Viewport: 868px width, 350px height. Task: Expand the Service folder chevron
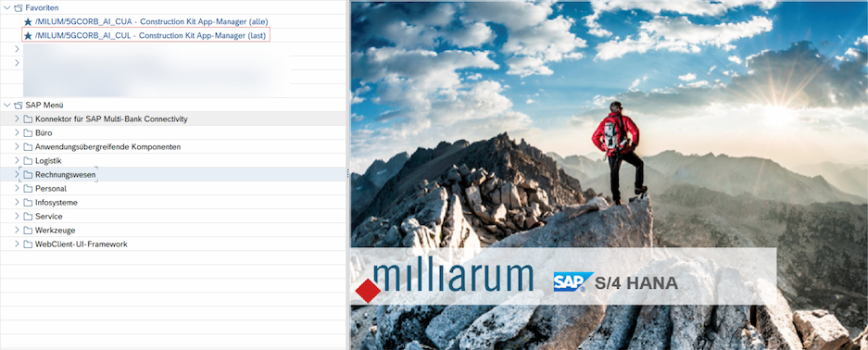point(17,216)
